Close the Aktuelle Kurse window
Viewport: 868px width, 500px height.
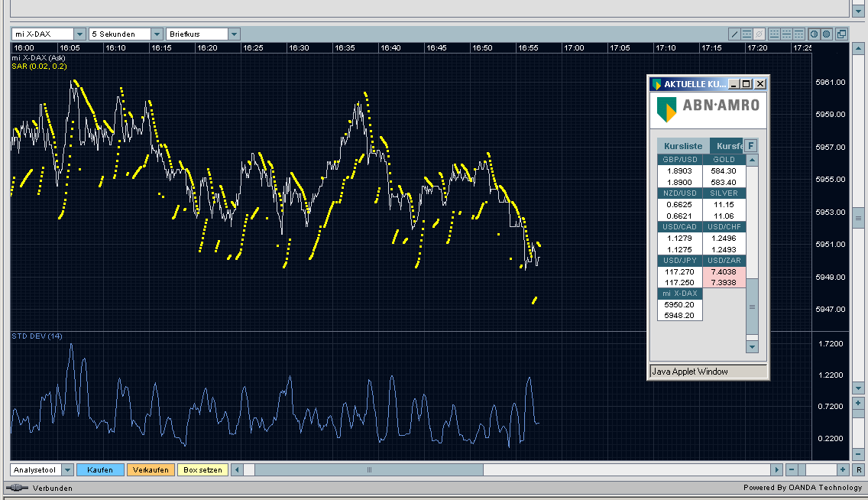tap(760, 84)
